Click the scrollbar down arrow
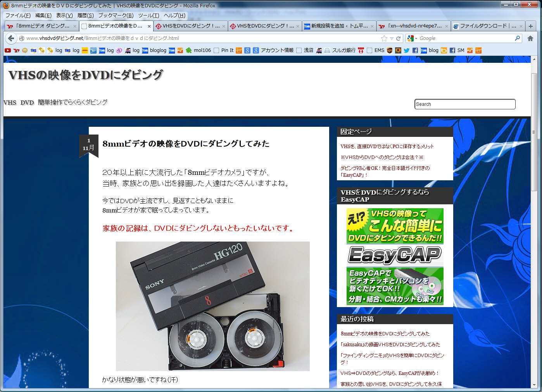Viewport: 542px width, 392px height. (x=534, y=385)
